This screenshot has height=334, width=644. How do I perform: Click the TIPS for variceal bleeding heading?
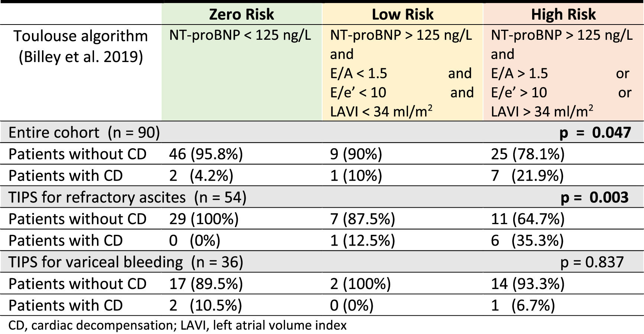[126, 262]
